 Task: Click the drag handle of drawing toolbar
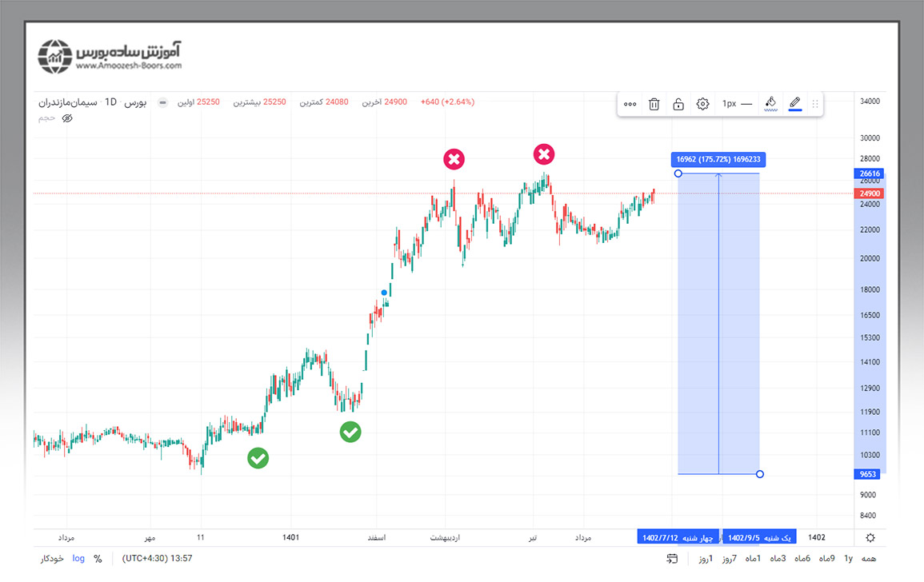point(815,104)
